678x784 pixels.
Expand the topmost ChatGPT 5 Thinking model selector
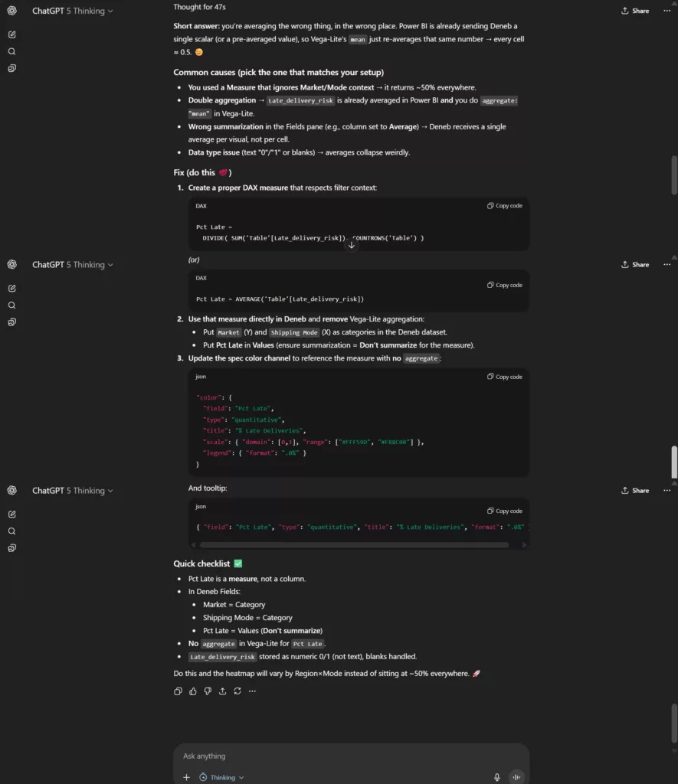[x=72, y=11]
